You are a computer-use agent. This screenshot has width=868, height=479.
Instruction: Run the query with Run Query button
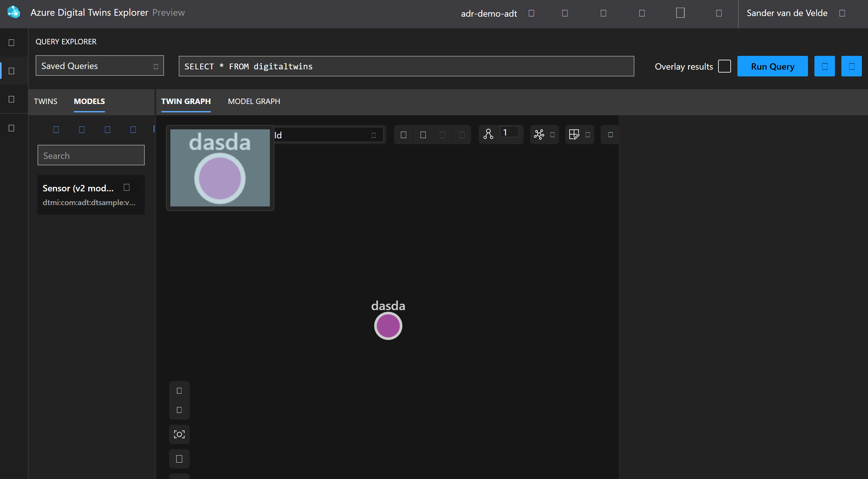click(772, 66)
